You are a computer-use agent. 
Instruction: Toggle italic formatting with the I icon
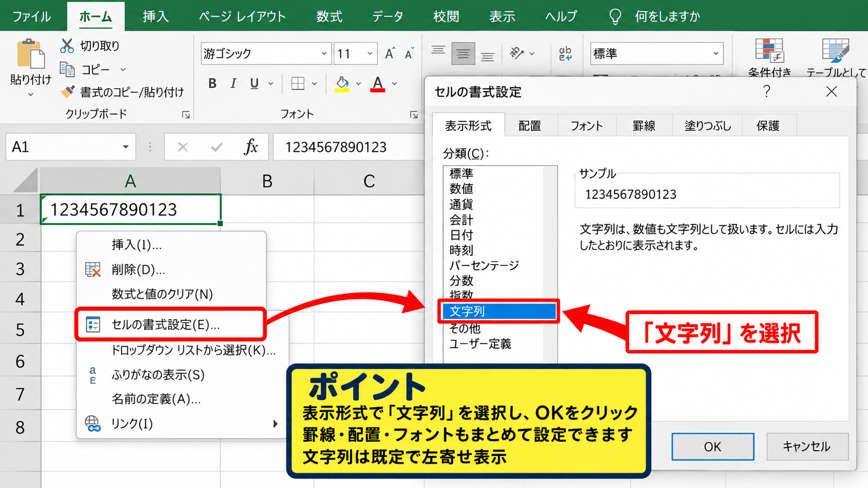(233, 84)
